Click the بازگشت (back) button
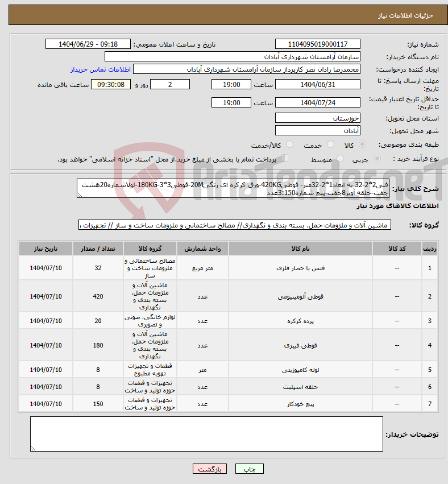 pos(209,469)
